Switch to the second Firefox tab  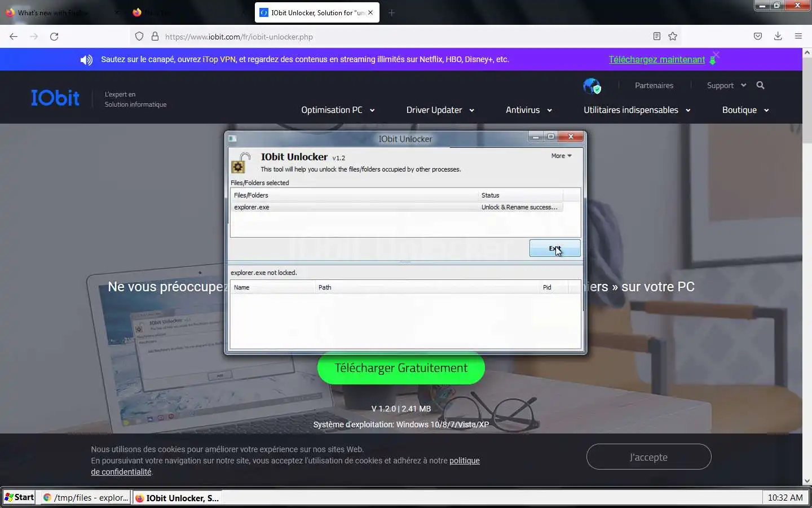tap(189, 12)
